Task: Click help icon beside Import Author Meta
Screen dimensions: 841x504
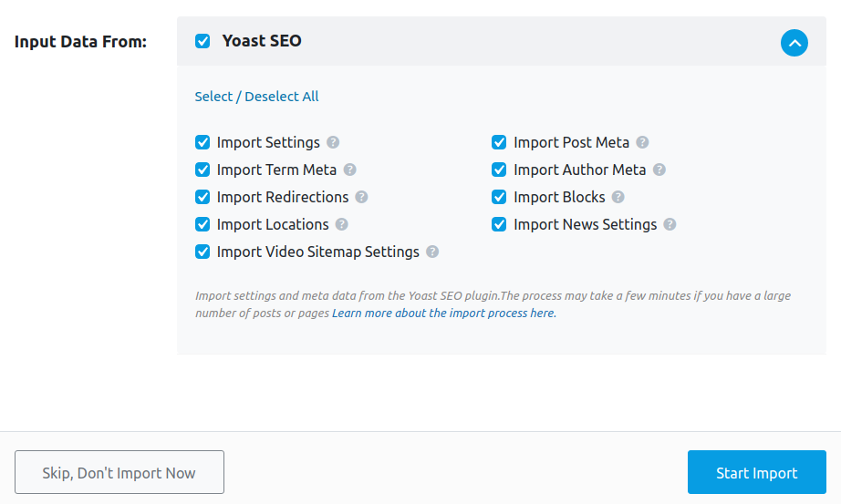Action: pyautogui.click(x=659, y=170)
